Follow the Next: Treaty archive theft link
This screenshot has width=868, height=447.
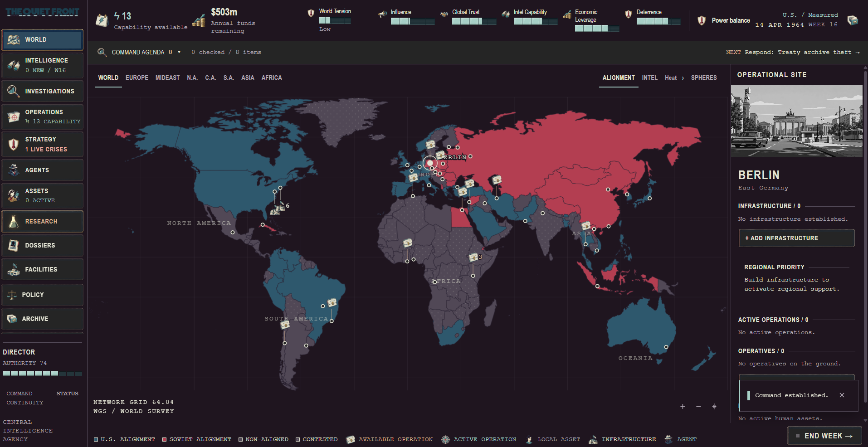(793, 53)
